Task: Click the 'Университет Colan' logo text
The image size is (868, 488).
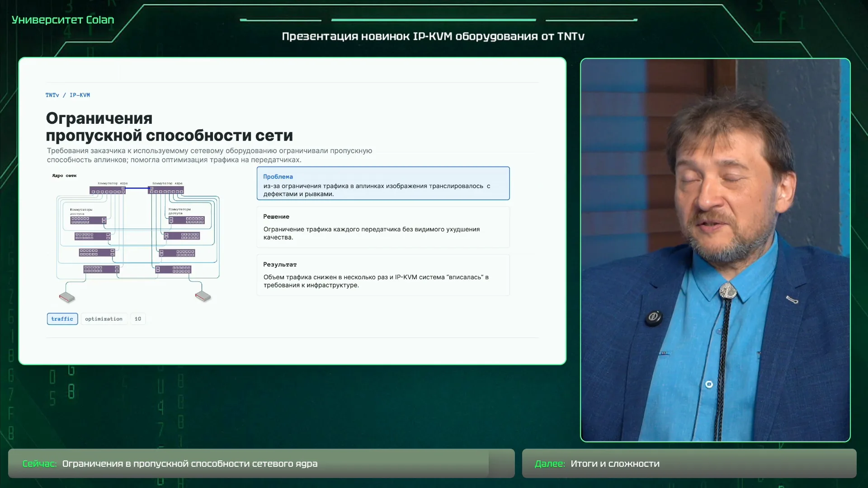Action: pos(63,20)
